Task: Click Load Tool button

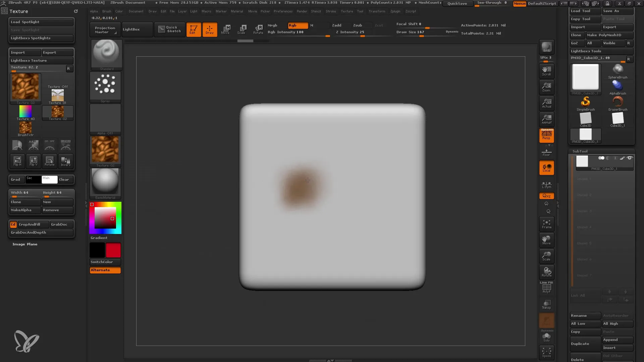Action: [x=585, y=11]
